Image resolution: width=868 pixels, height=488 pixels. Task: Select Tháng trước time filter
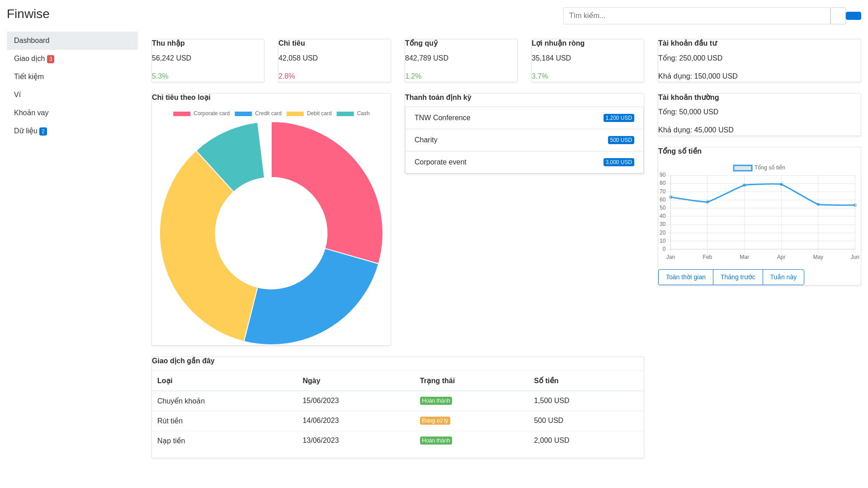click(737, 277)
